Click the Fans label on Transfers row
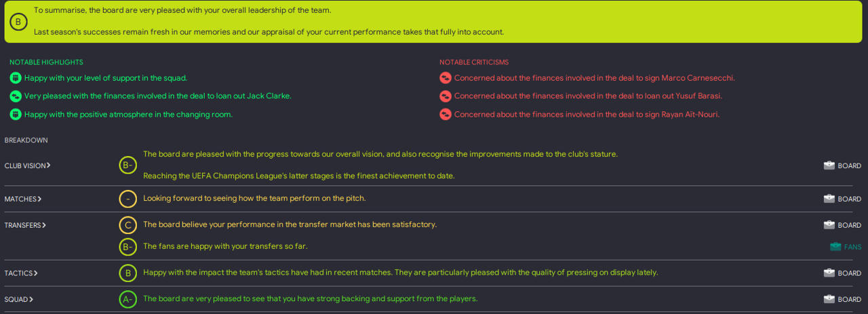The width and height of the screenshot is (868, 314). click(852, 247)
